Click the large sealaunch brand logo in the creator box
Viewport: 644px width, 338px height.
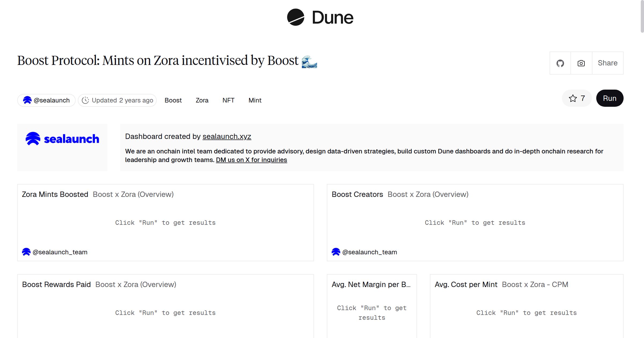(62, 138)
